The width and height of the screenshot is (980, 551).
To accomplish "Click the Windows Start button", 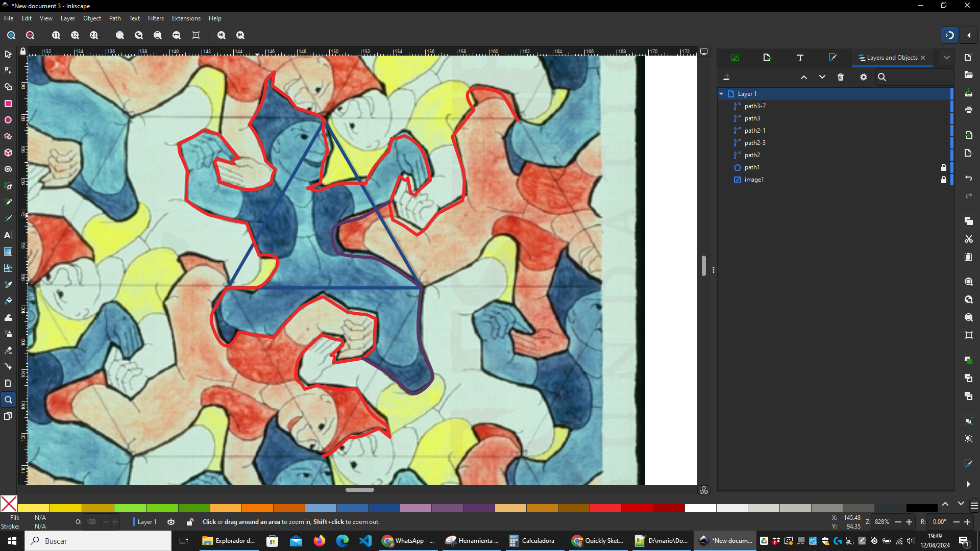I will (x=12, y=541).
